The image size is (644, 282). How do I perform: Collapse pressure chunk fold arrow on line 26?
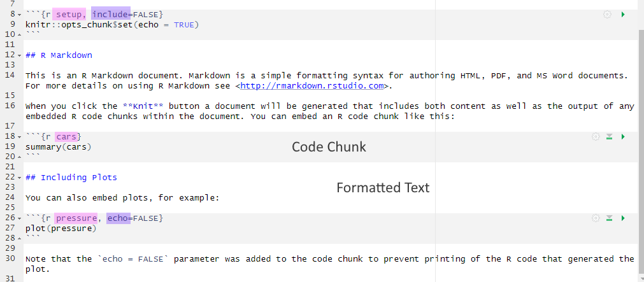point(19,218)
